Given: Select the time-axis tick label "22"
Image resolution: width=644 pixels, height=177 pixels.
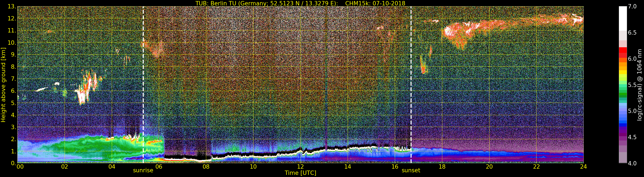Looking at the screenshot, I should pos(536,166).
